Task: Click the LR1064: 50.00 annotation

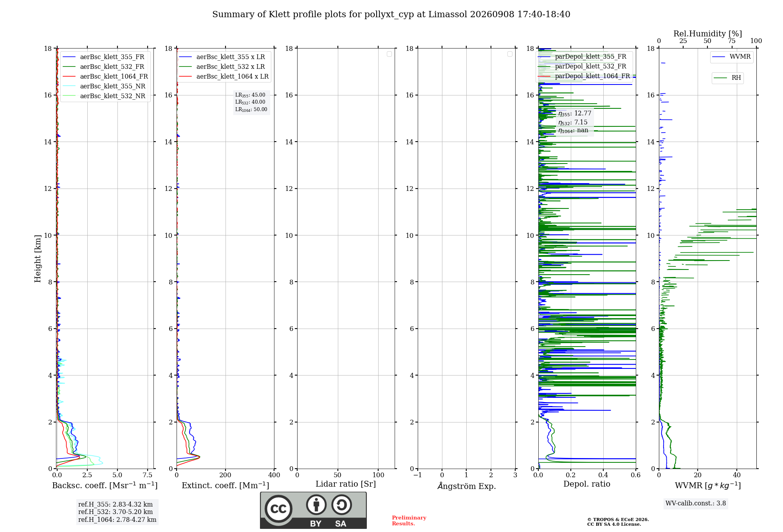Action: pos(251,110)
